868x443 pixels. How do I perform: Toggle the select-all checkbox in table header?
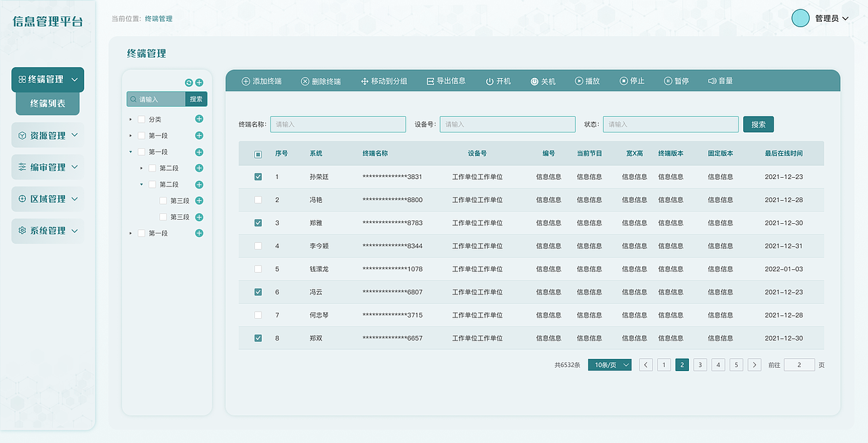click(258, 153)
